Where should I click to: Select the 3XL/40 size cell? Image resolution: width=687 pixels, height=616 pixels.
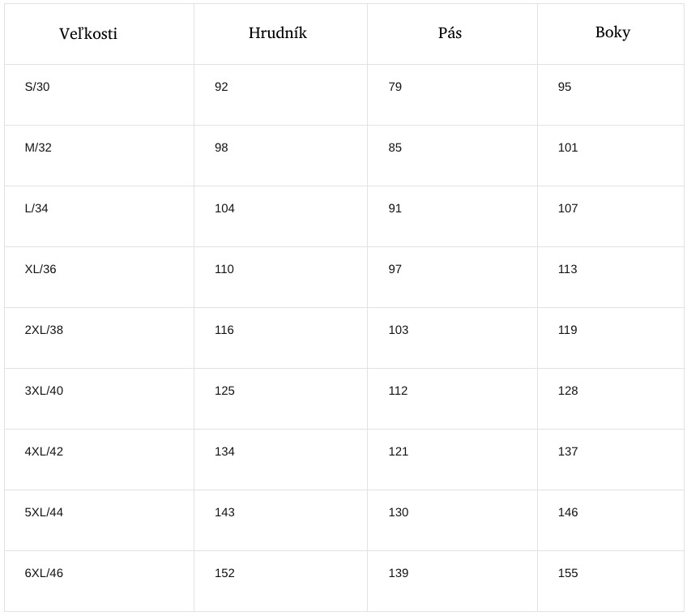coord(99,399)
